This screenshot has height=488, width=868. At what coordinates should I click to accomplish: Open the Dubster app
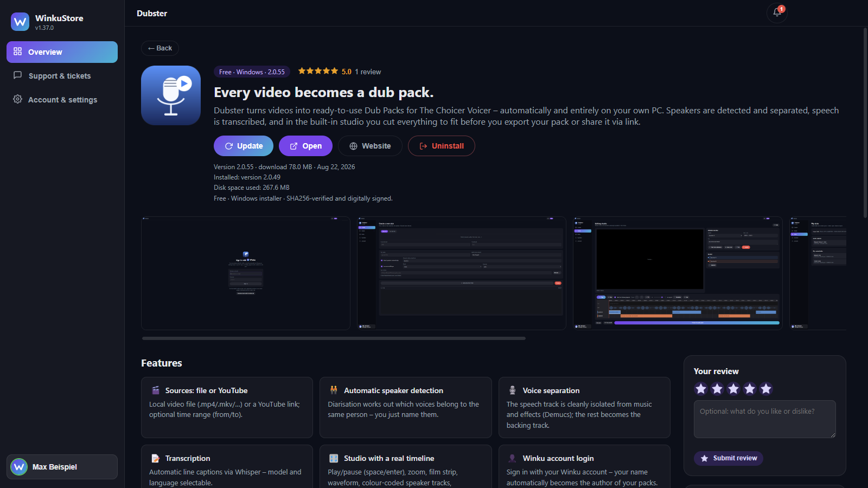305,146
